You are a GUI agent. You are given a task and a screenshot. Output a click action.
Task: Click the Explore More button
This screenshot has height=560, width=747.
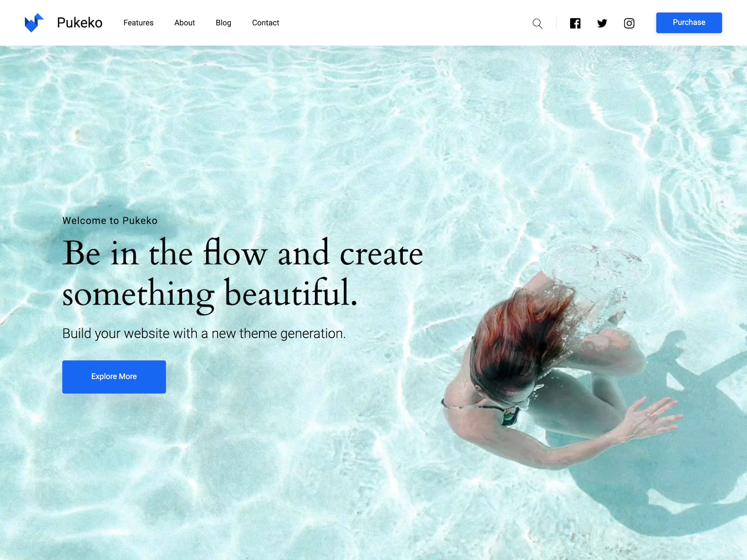click(x=114, y=376)
